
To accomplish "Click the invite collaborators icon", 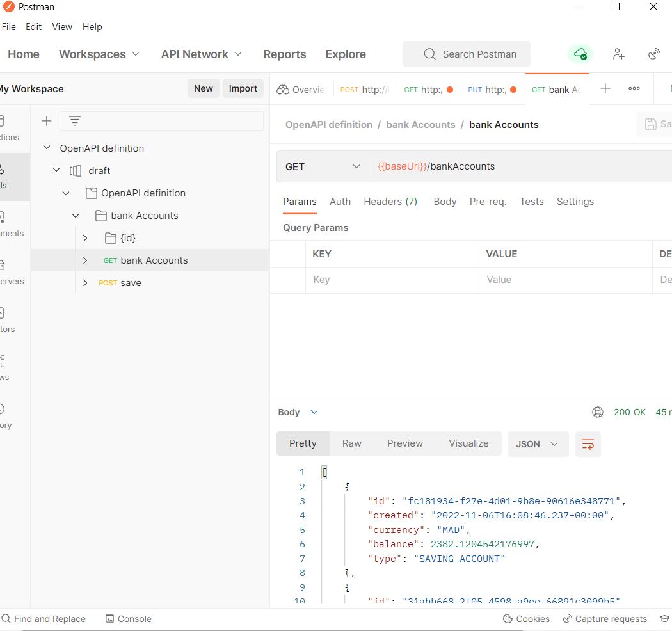I will tap(618, 54).
